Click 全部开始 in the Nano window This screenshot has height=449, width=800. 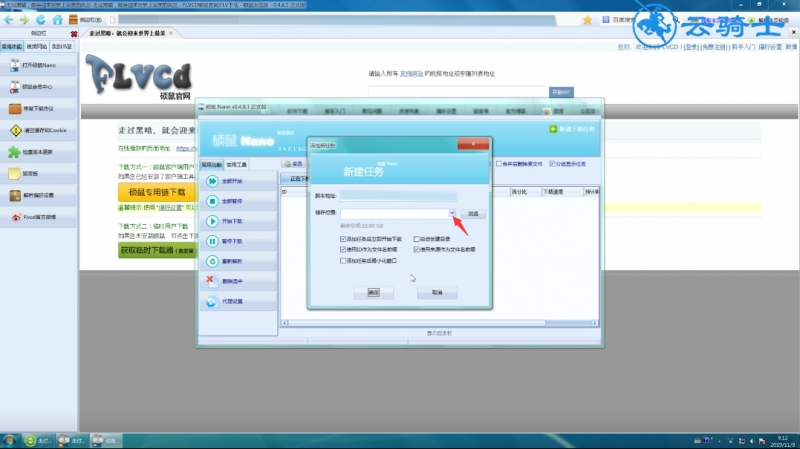(238, 181)
